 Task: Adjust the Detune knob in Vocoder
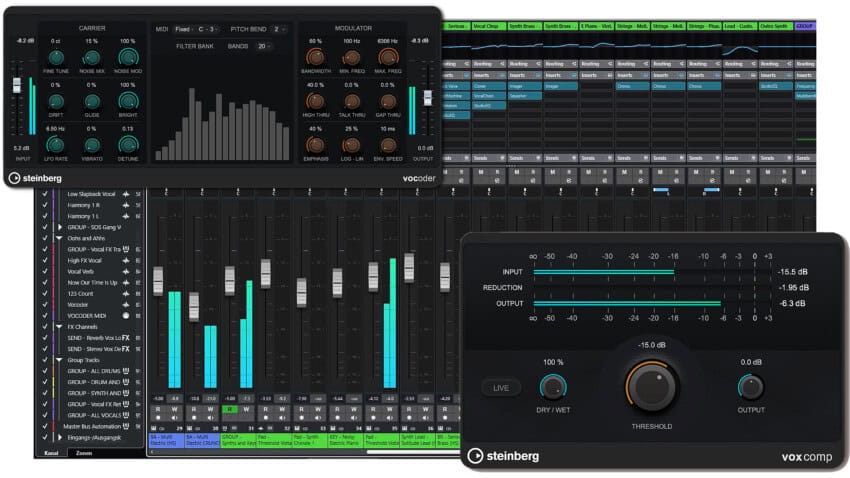(x=128, y=145)
